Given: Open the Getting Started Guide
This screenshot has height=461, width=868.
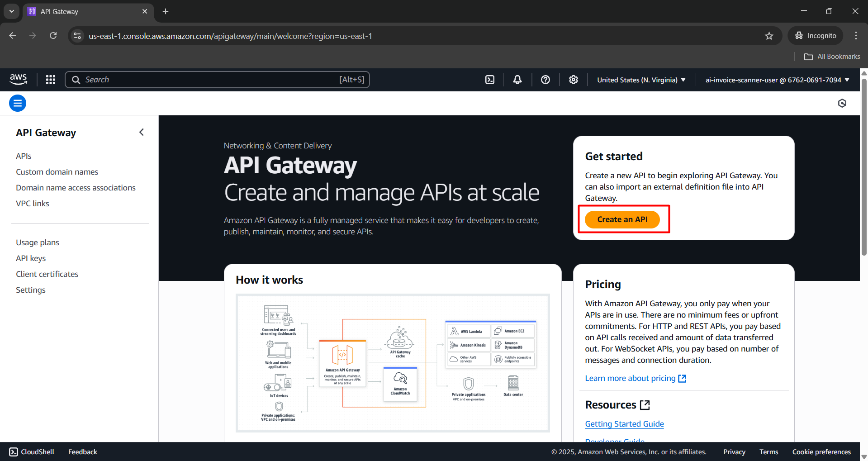Looking at the screenshot, I should (x=624, y=423).
